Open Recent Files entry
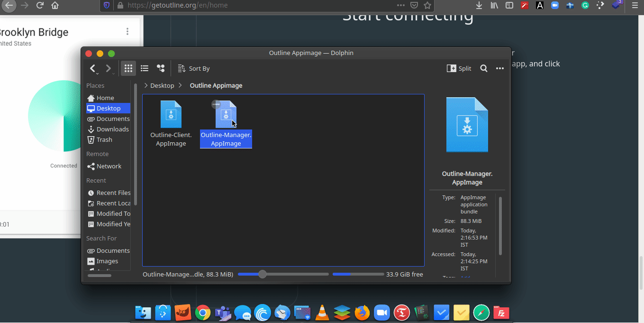The width and height of the screenshot is (644, 323). (x=109, y=193)
